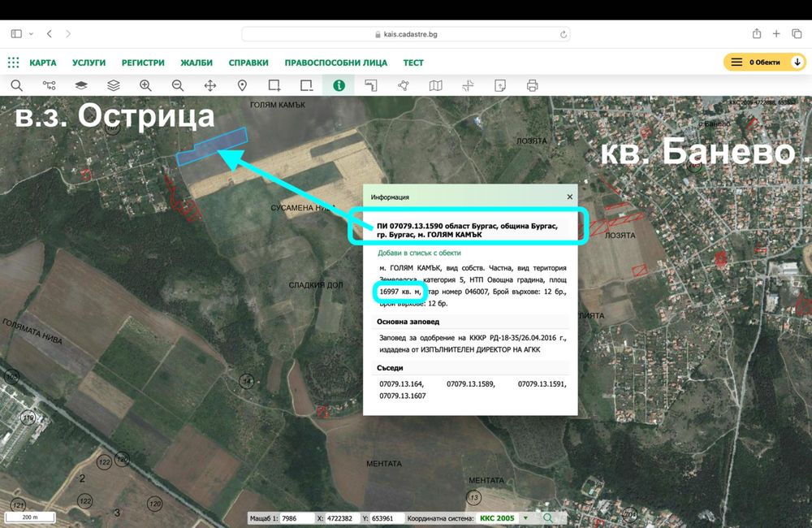The image size is (812, 528).
Task: Open the УСЛУГИ menu
Action: coord(89,63)
